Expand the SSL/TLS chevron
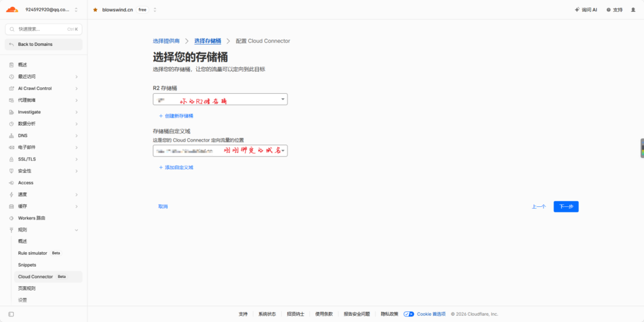This screenshot has width=644, height=322. point(76,159)
